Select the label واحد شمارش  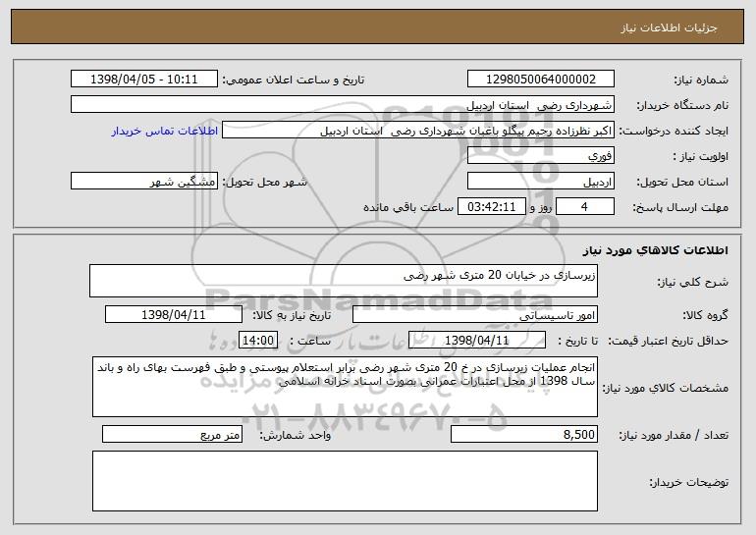[x=296, y=435]
